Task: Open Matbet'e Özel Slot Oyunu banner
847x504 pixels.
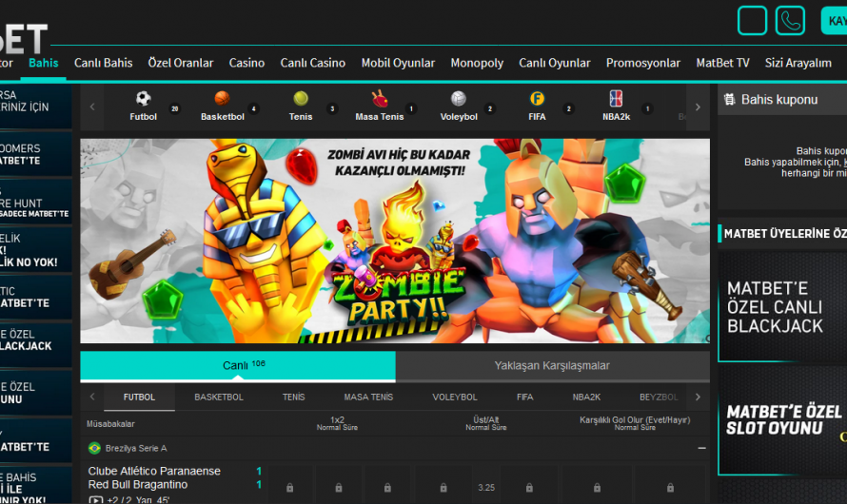Action: tap(782, 419)
